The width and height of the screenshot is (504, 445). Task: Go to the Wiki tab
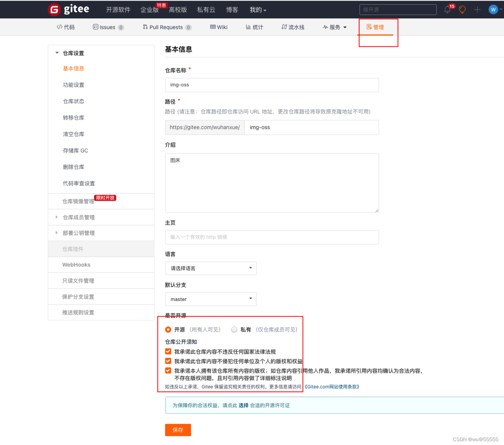pyautogui.click(x=219, y=27)
